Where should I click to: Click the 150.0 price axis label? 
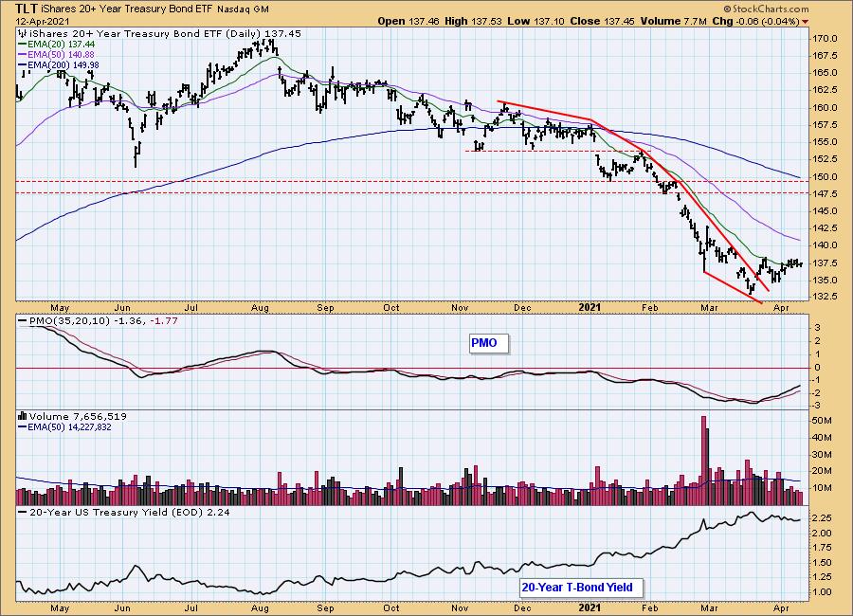826,177
